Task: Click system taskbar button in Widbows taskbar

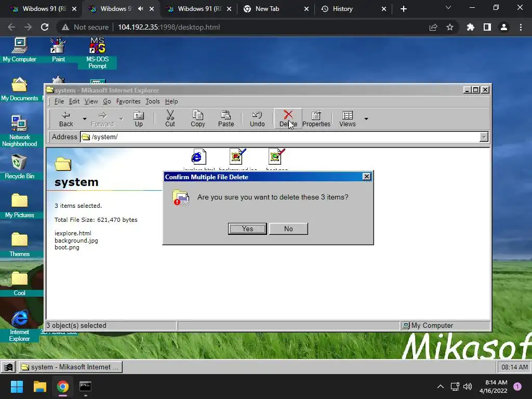Action: tap(70, 367)
